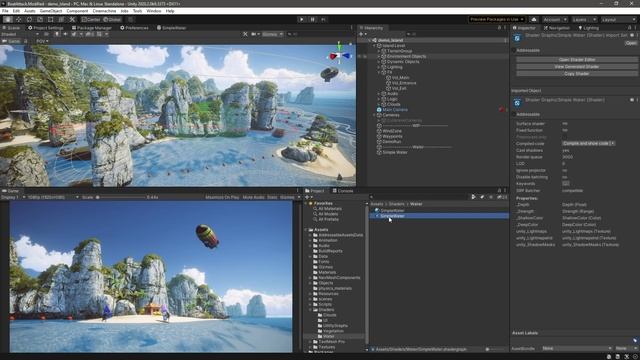Select the Rotate tool in toolbar
Screen dimensions: 640x360
pyautogui.click(x=29, y=20)
